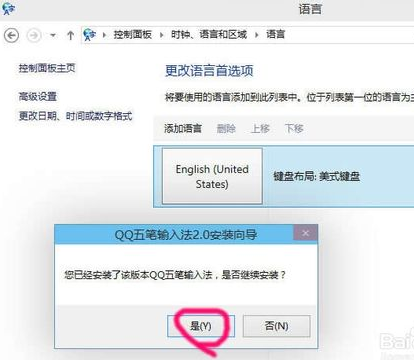Screen dimensions: 414x360
Task: Click the 否(N) button in dialog
Action: pos(276,326)
